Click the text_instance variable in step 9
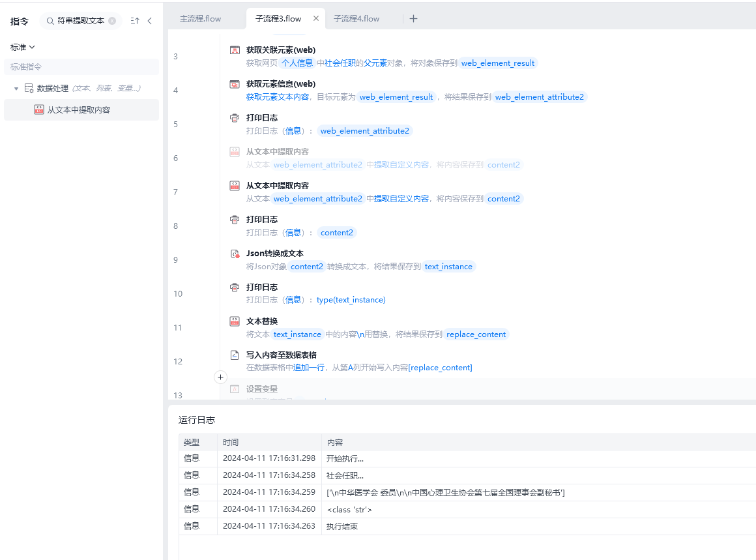 tap(448, 267)
